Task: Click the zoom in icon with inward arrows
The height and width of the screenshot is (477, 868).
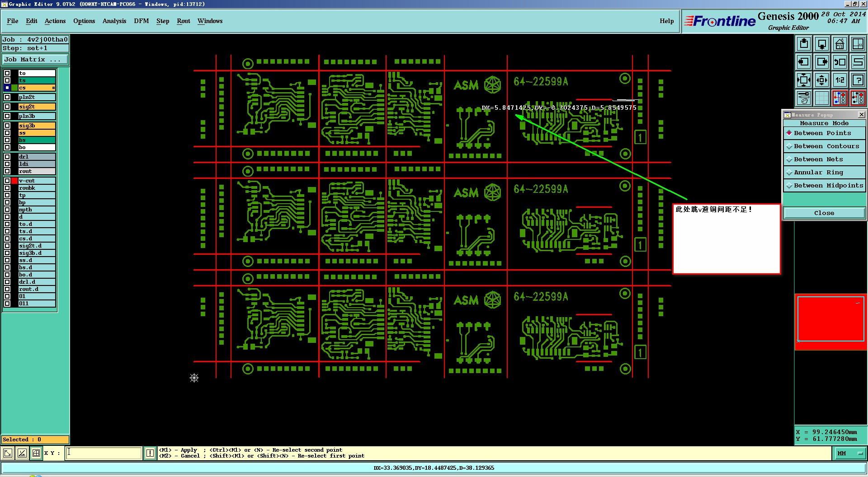Action: coord(804,80)
